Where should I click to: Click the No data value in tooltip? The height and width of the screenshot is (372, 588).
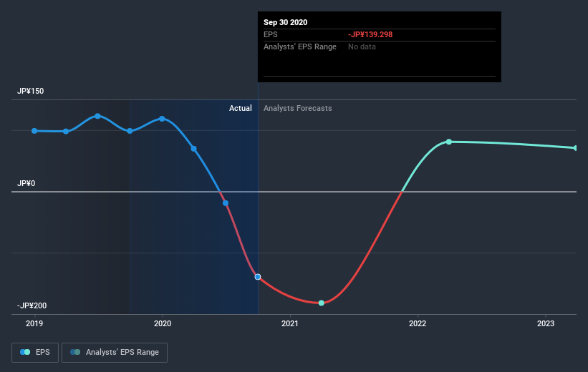(x=362, y=46)
